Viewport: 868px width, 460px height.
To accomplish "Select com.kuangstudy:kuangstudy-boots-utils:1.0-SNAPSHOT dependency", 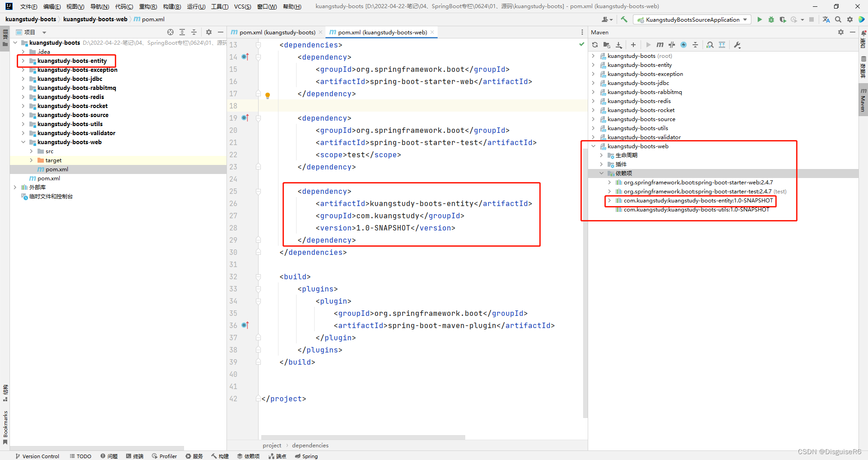I will (x=696, y=210).
